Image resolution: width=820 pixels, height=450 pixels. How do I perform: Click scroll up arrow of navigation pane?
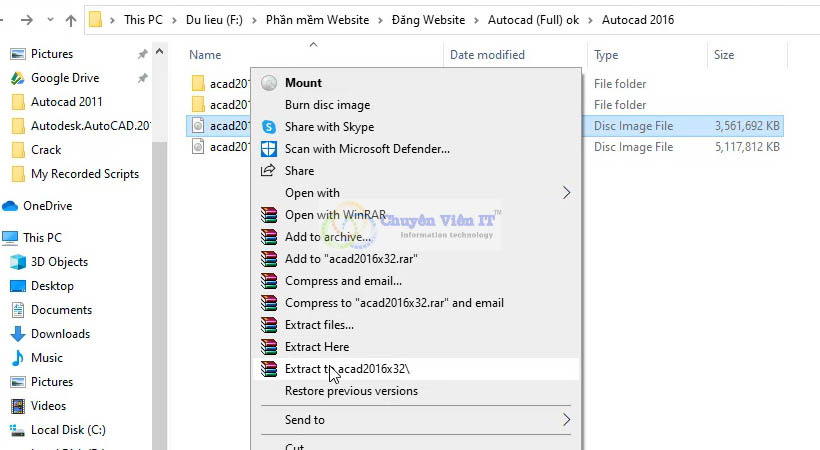160,52
